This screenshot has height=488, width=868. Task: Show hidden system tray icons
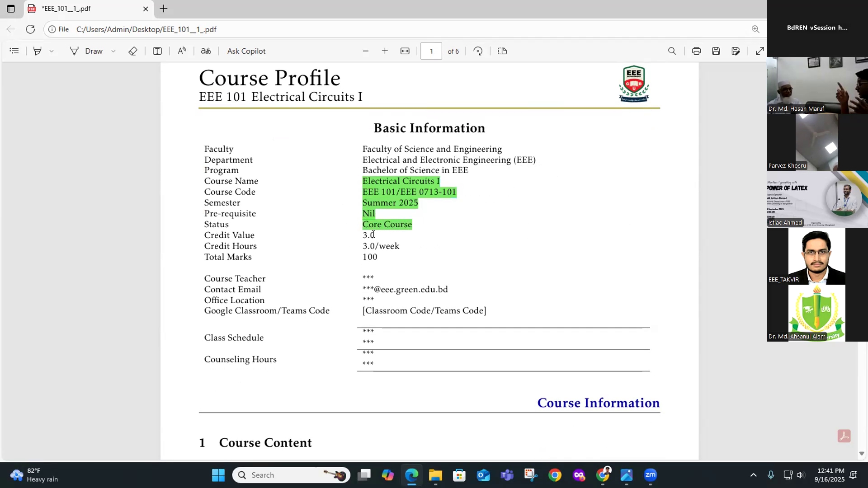pyautogui.click(x=753, y=475)
